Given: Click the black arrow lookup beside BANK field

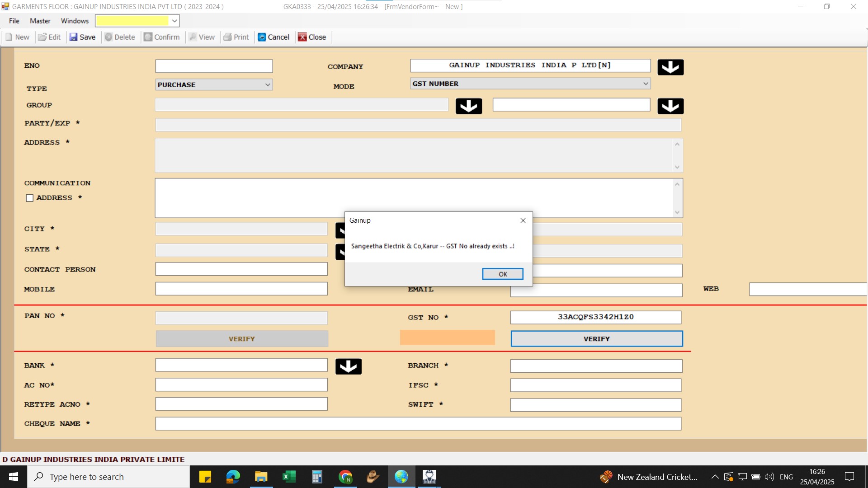Looking at the screenshot, I should [348, 366].
